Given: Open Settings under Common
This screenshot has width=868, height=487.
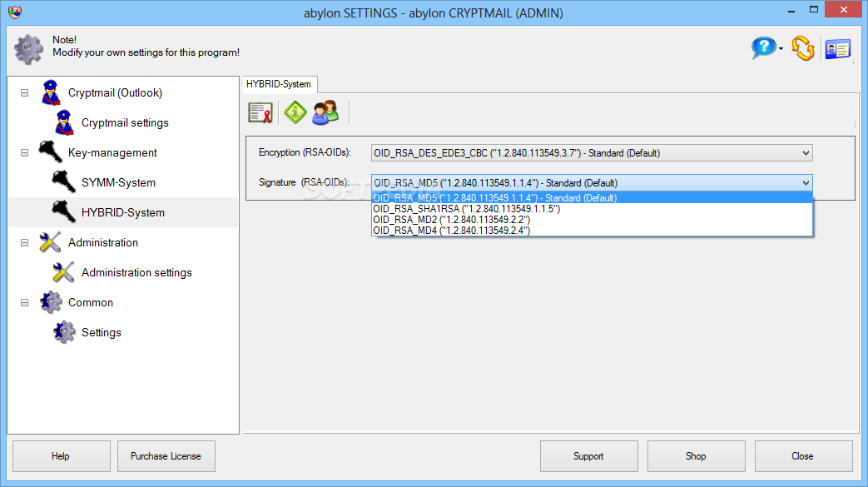Looking at the screenshot, I should (x=102, y=332).
